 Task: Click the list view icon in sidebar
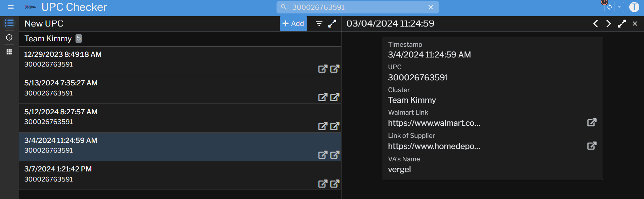point(9,23)
